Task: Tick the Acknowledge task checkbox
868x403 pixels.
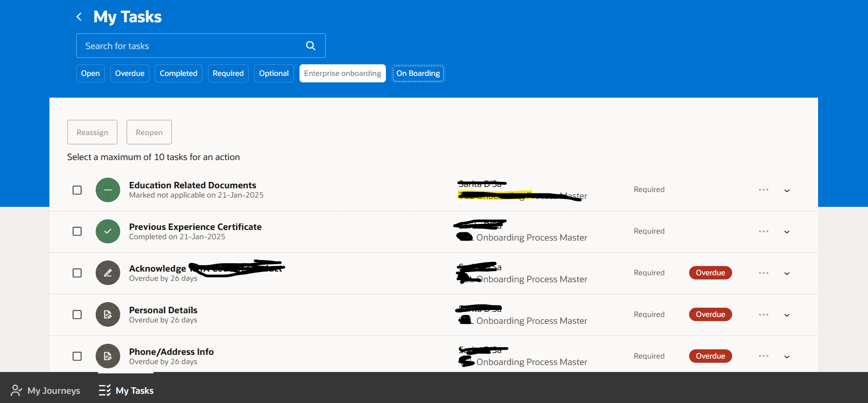Action: 77,273
